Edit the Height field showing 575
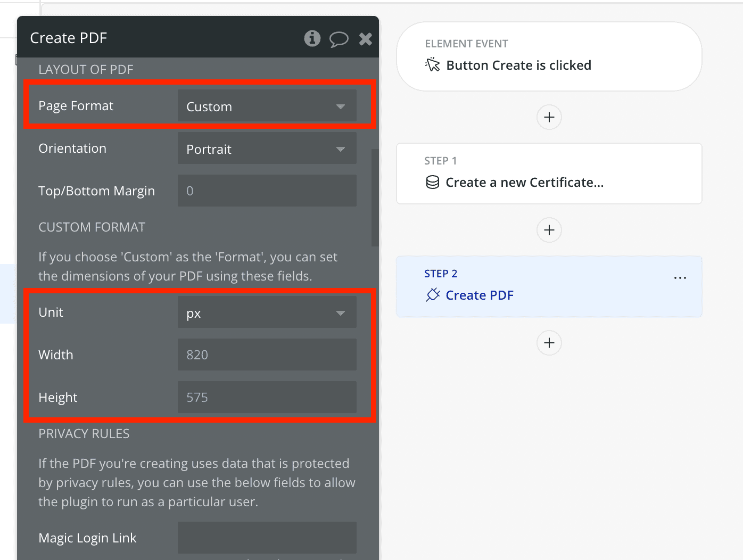Screen dimensions: 743x560 [x=267, y=397]
